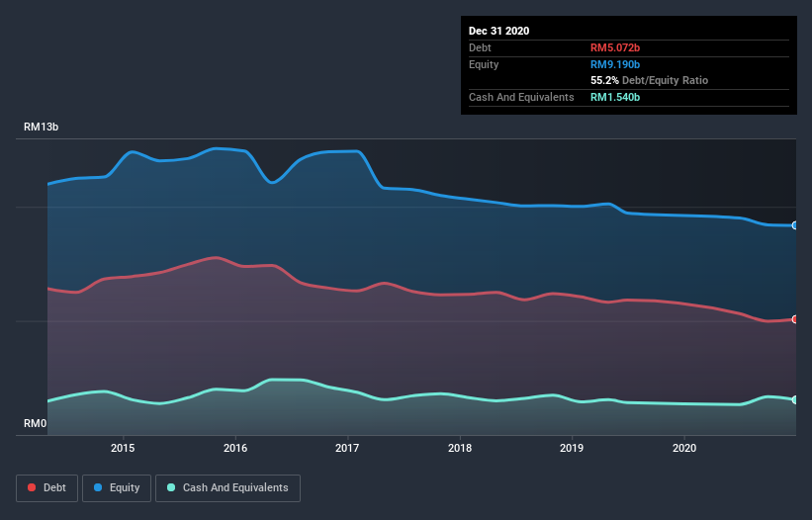Click the RM0 y-axis label
The height and width of the screenshot is (520, 812).
36,423
